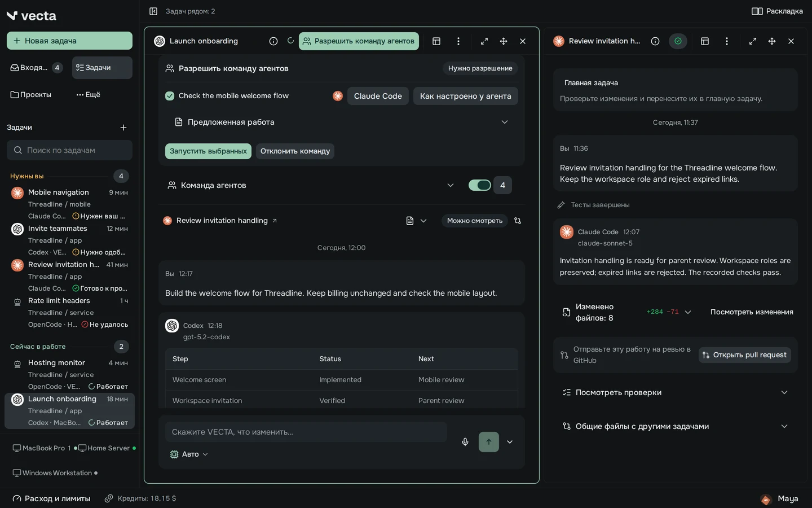Screen dimensions: 812x508
Task: Click Запустить выбранных button
Action: click(208, 151)
